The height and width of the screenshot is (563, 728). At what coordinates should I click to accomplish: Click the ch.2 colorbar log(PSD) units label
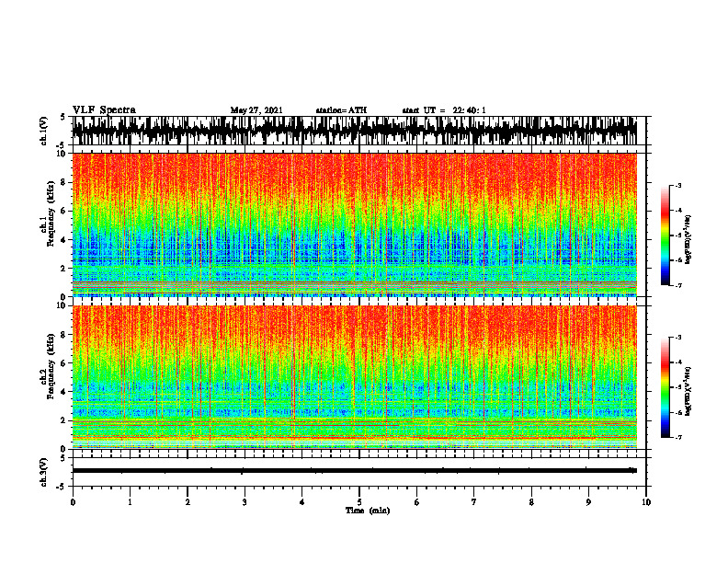[x=688, y=391]
